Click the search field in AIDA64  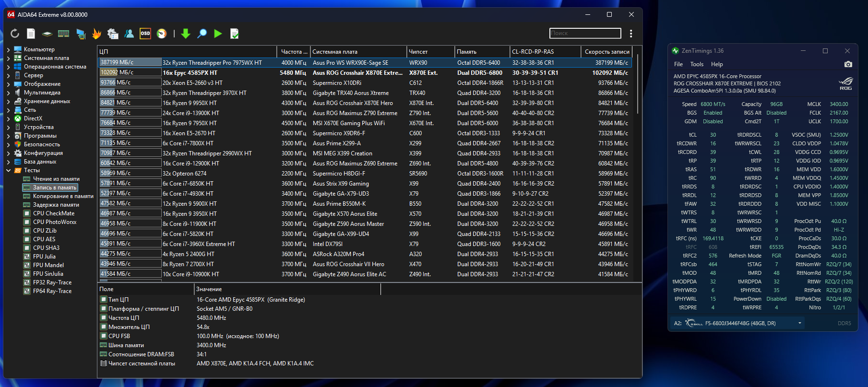point(585,33)
